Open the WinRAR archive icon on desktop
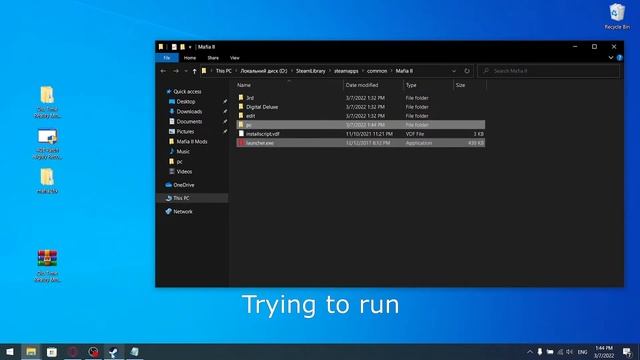The height and width of the screenshot is (360, 640). (47, 265)
